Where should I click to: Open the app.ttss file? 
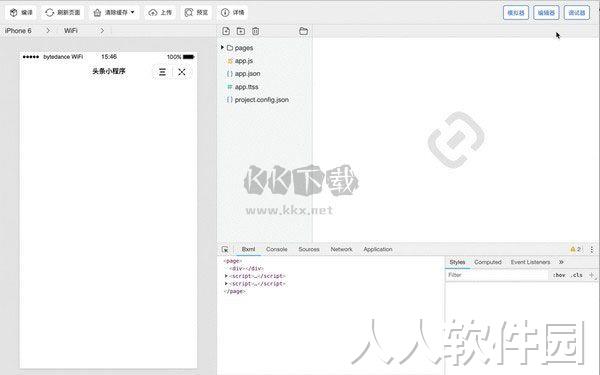click(x=246, y=87)
